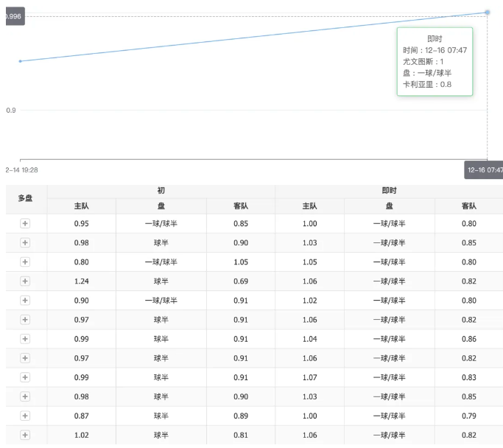
Task: Expand the row with initial home odds 0.95
Action: click(25, 223)
